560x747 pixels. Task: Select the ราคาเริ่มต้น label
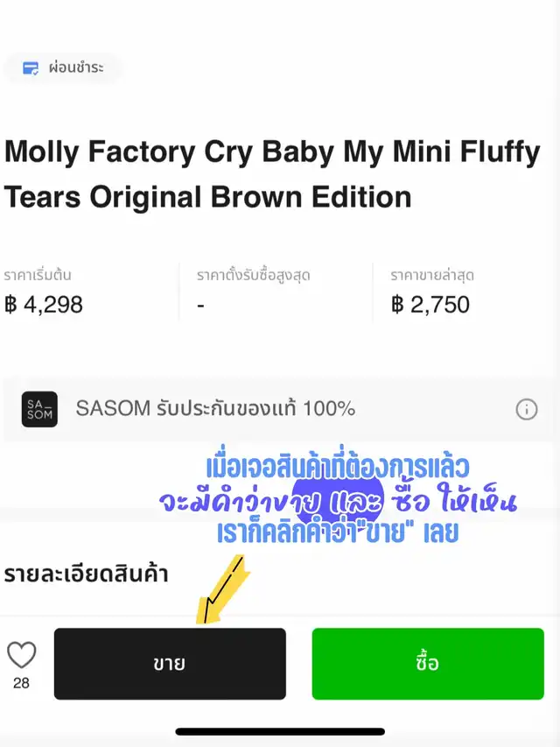(38, 275)
